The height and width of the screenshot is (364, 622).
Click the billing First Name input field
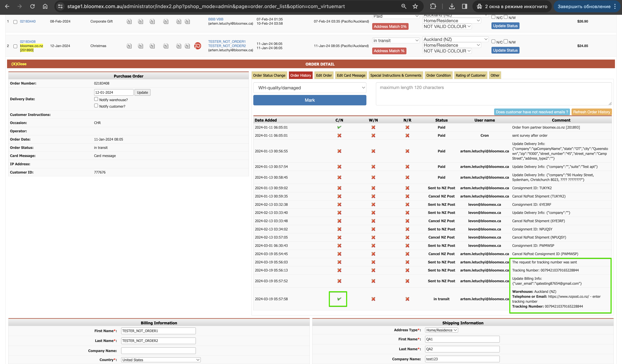tap(158, 331)
